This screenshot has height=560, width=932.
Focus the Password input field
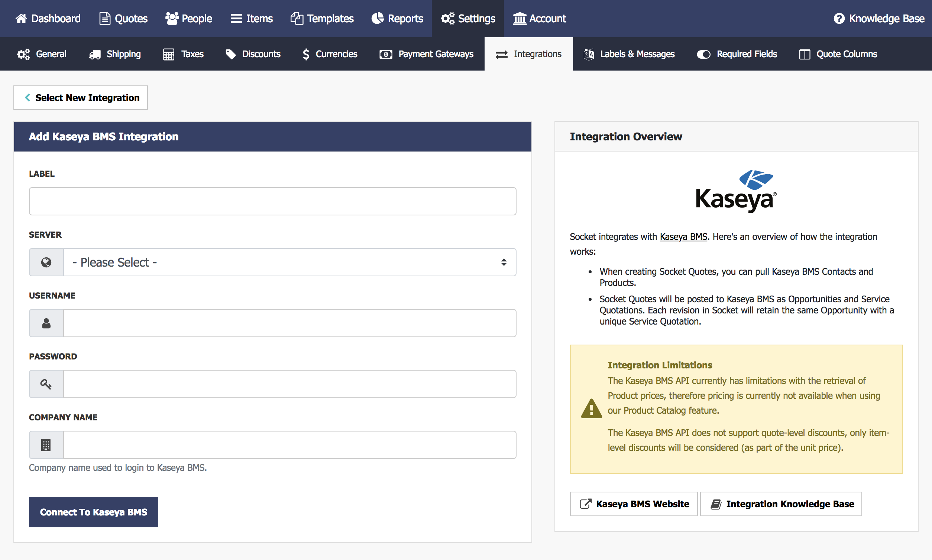[289, 384]
